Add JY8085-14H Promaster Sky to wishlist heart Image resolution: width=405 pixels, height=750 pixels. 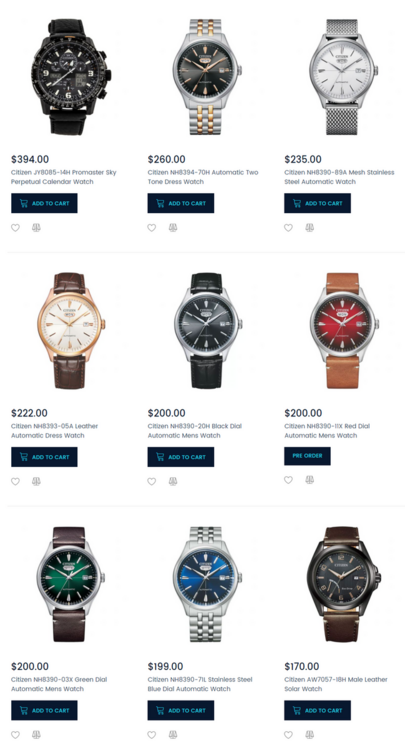[15, 228]
